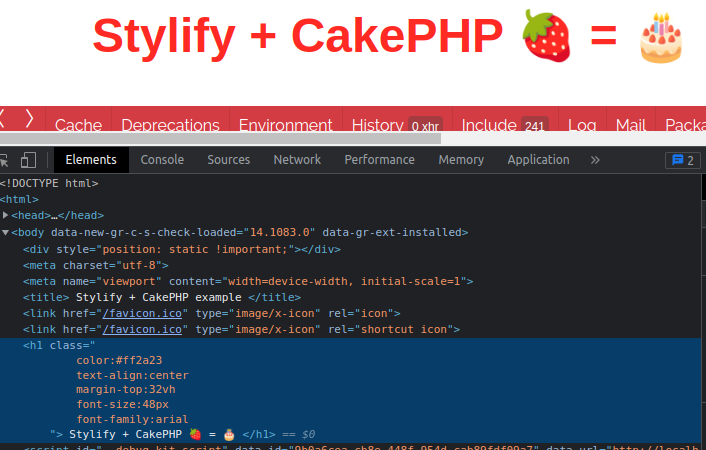Click the font-family:arial class value
This screenshot has width=706, height=450.
132,419
